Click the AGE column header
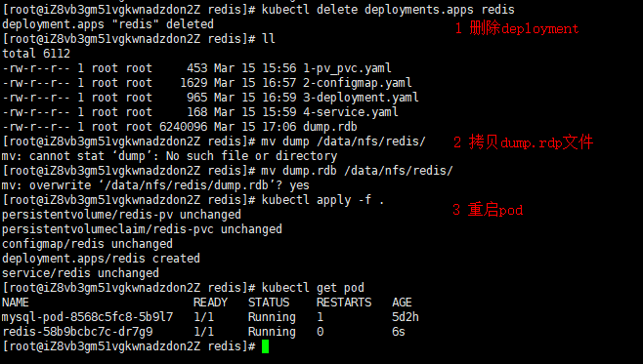Image resolution: width=643 pixels, height=364 pixels. tap(402, 303)
